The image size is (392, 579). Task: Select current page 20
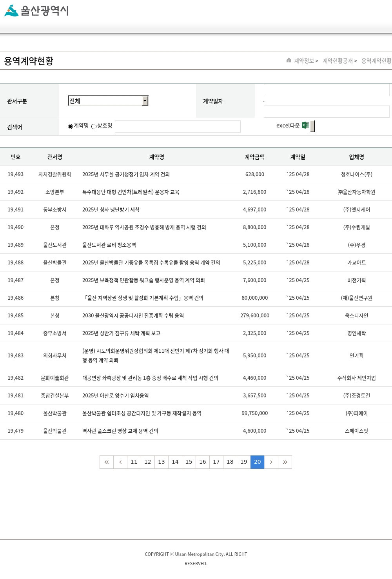(258, 462)
